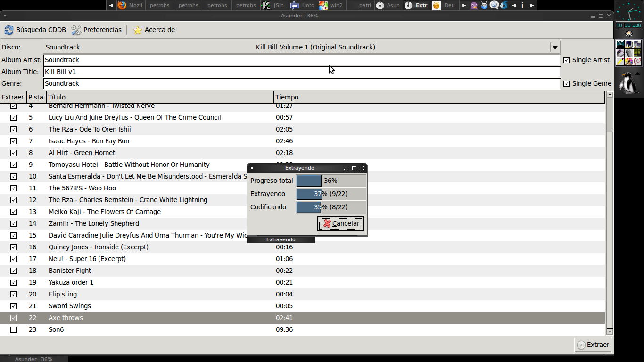Click the CD icon on Extraer button
The width and height of the screenshot is (644, 362).
[x=581, y=345]
